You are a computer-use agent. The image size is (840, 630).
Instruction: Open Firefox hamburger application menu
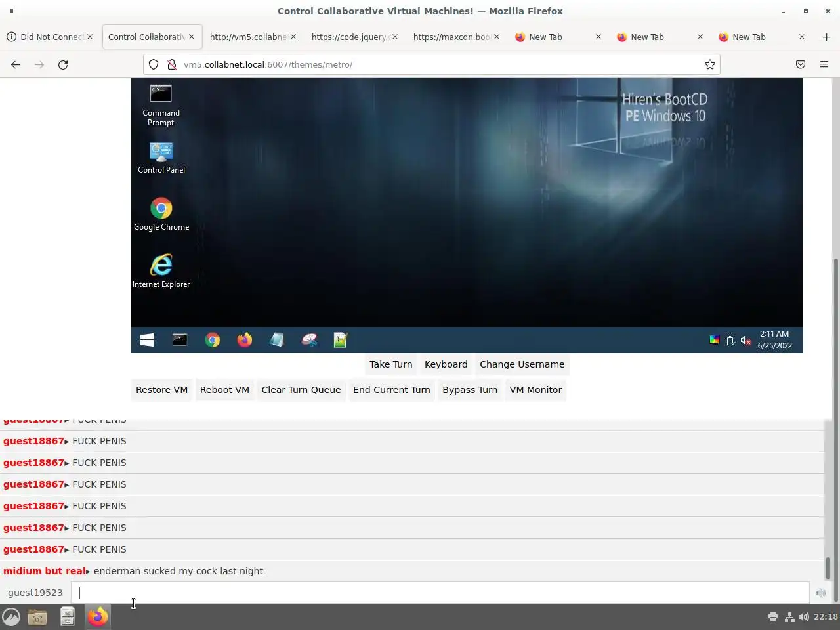pos(824,64)
